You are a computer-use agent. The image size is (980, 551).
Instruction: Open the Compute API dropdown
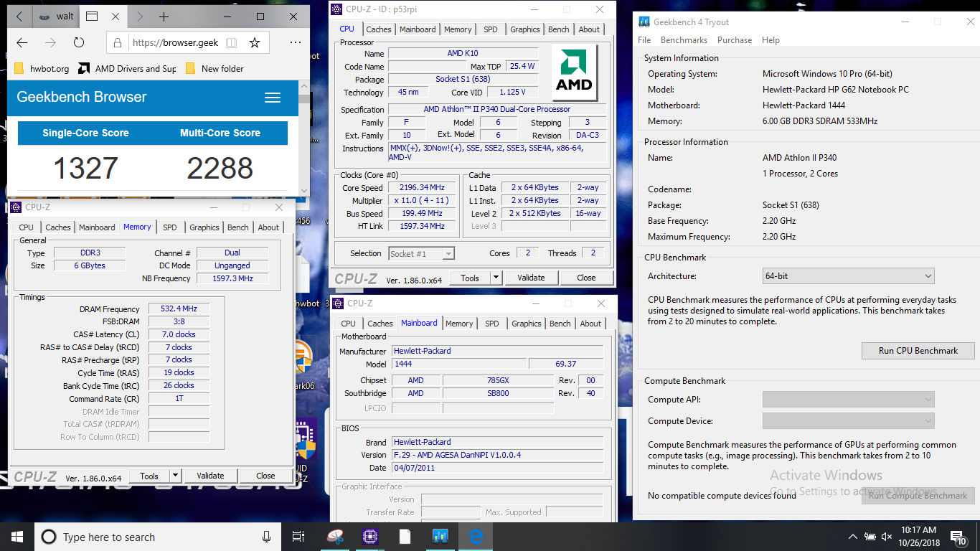click(x=848, y=400)
